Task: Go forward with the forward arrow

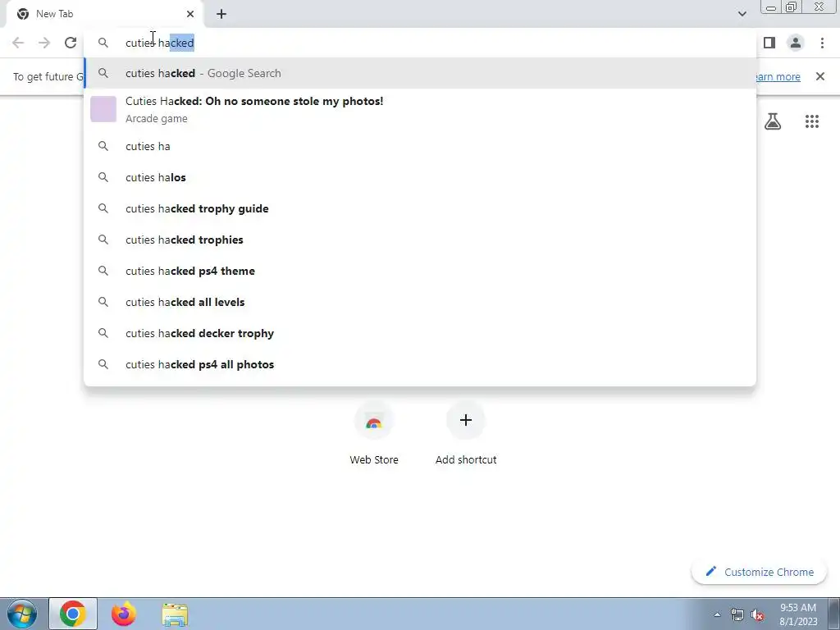Action: click(44, 43)
